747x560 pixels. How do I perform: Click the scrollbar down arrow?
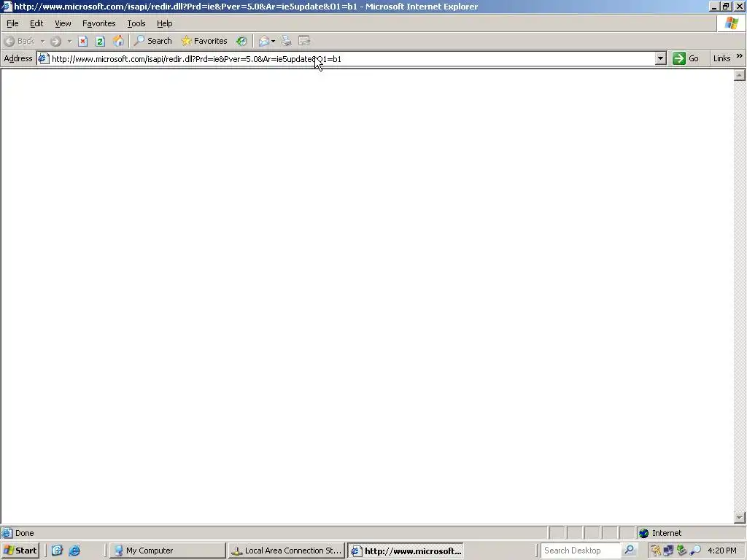click(x=740, y=518)
